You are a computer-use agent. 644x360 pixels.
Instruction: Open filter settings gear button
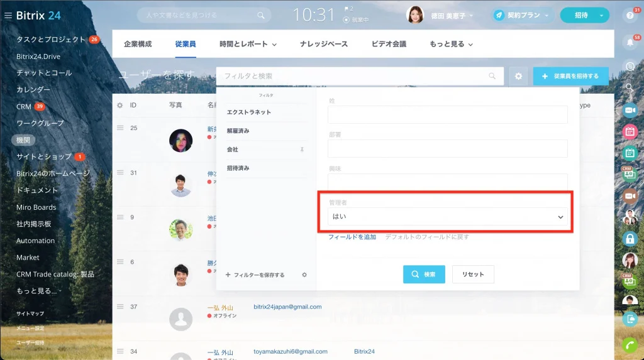pos(518,76)
